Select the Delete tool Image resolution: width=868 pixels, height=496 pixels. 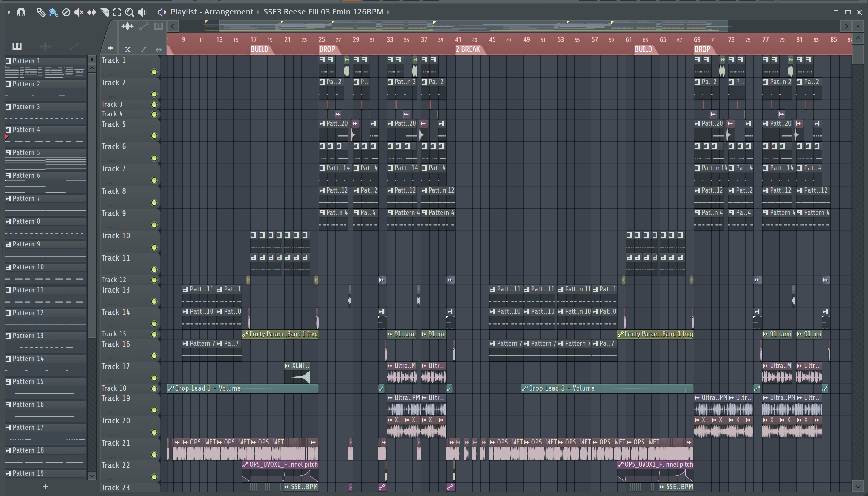[x=66, y=12]
